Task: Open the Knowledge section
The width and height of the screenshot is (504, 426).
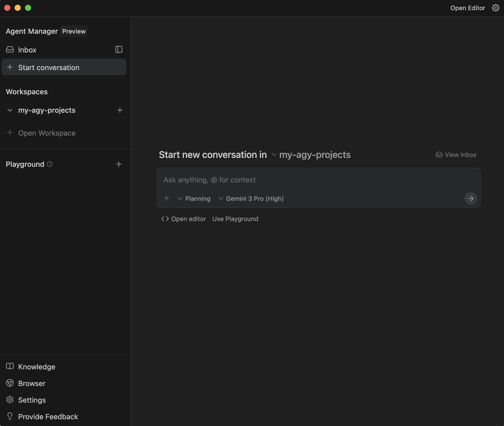Action: [x=36, y=367]
